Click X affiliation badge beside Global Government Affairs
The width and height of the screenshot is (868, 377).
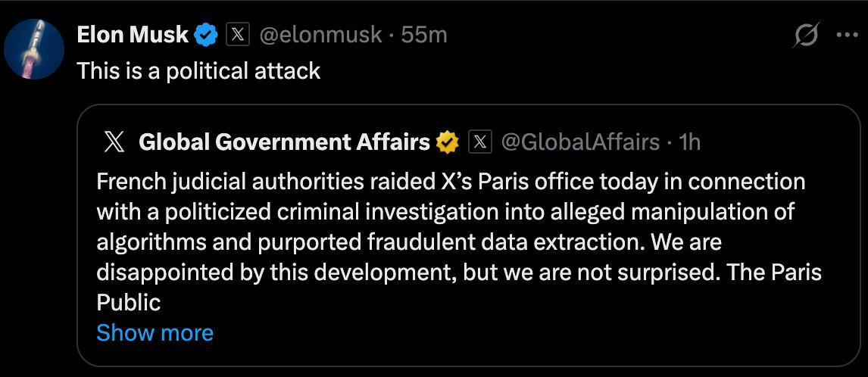(x=480, y=142)
